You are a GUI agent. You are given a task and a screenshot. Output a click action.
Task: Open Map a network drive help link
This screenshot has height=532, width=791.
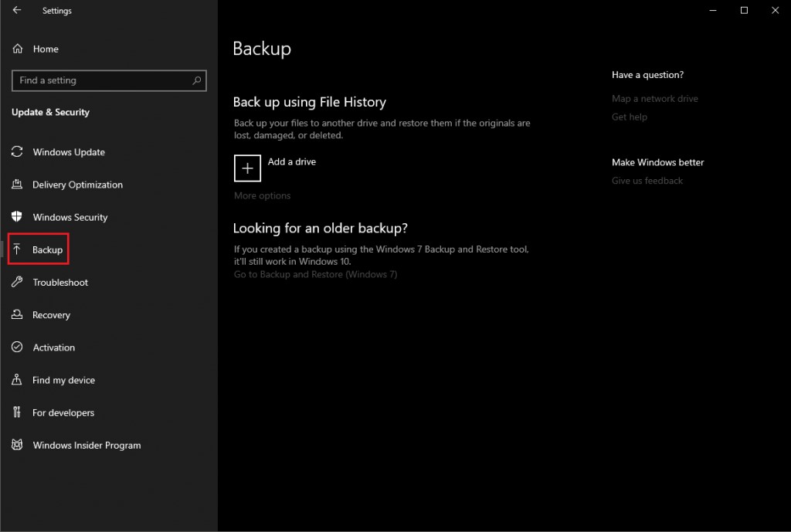point(654,99)
